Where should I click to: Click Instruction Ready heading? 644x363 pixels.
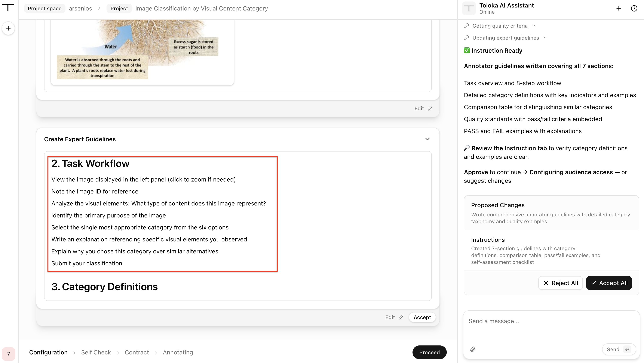point(497,51)
